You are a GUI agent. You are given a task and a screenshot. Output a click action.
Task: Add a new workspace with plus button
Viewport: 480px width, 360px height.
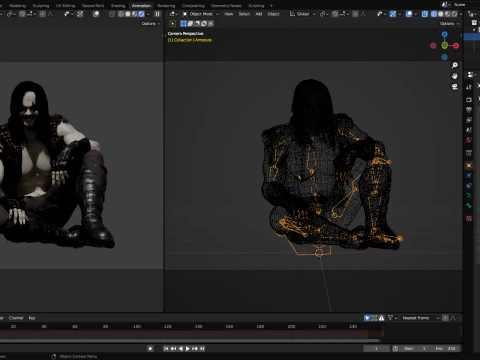point(271,6)
